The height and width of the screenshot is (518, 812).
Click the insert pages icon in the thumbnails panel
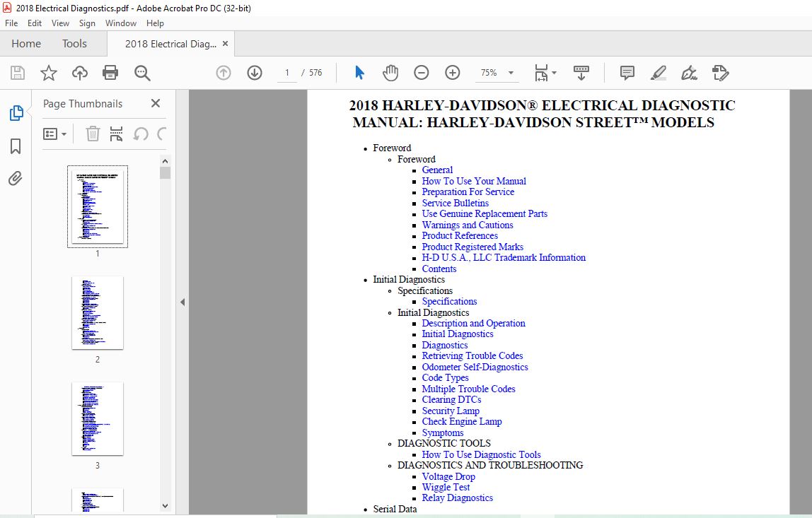point(117,134)
